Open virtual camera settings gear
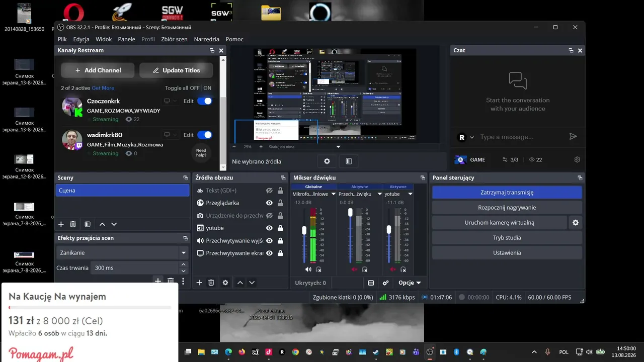The height and width of the screenshot is (362, 644). [576, 222]
